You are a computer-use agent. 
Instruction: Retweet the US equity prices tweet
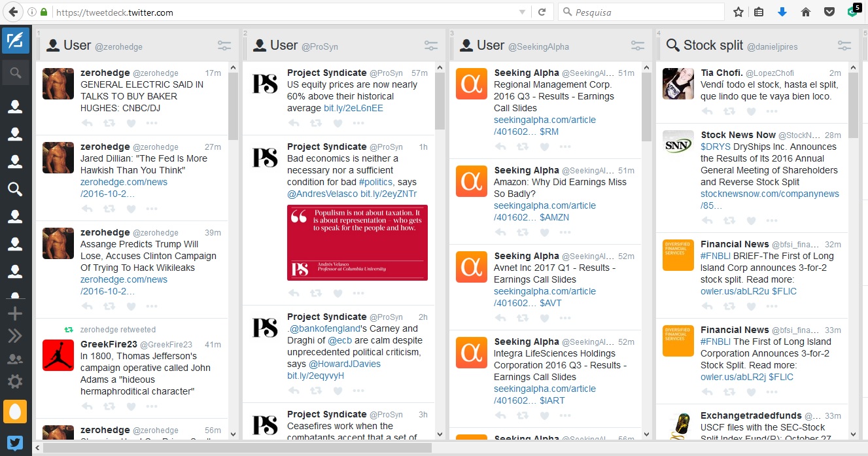[315, 123]
